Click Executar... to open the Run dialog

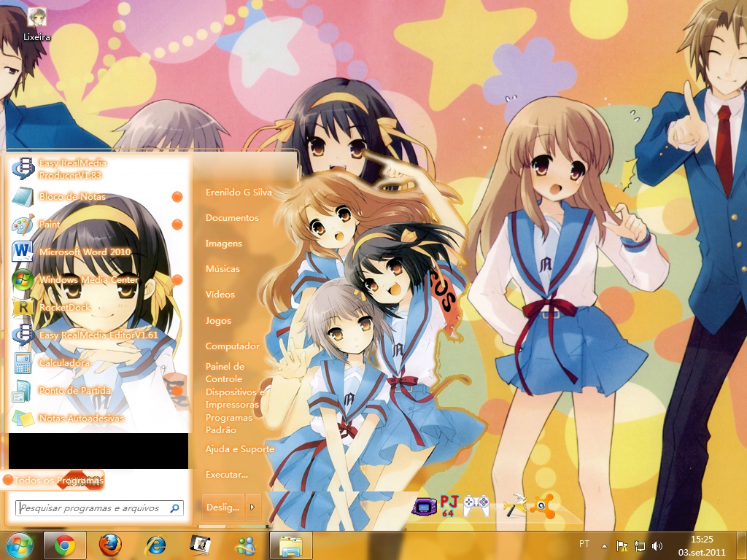(x=227, y=474)
